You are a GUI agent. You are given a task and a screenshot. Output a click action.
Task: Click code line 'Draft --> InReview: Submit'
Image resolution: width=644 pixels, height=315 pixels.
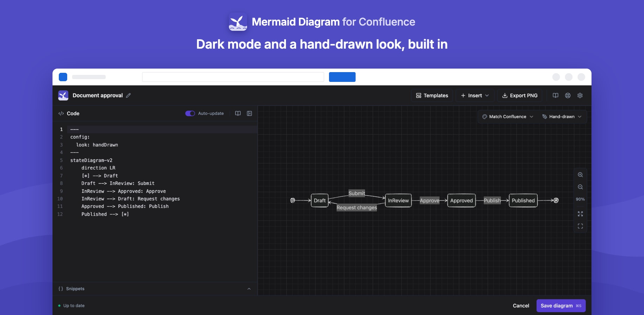coord(118,183)
